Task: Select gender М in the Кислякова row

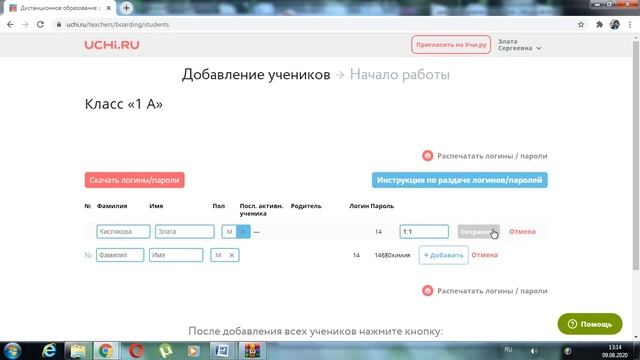Action: [229, 232]
